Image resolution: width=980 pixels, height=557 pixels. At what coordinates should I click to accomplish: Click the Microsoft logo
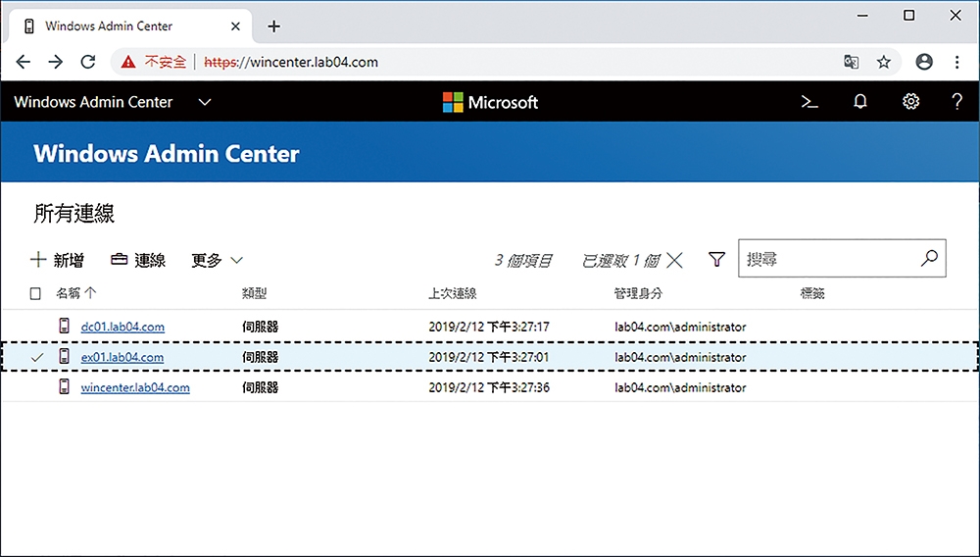(x=491, y=102)
